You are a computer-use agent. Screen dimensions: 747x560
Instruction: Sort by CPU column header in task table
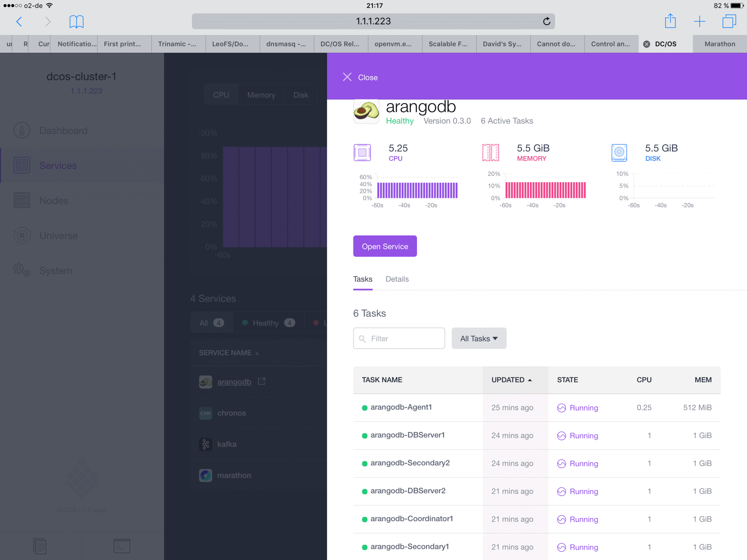coord(644,380)
